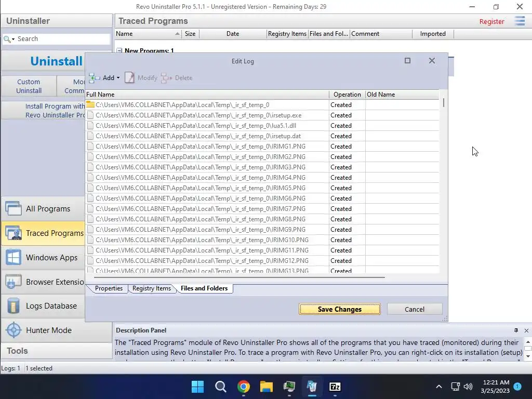Sort by the Full Name column

coord(207,95)
